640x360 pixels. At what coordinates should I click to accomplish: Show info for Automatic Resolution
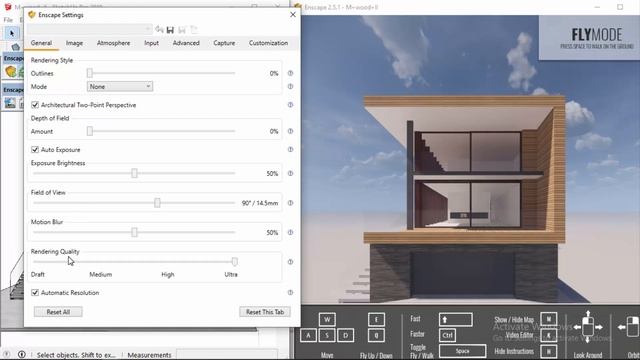(x=290, y=293)
